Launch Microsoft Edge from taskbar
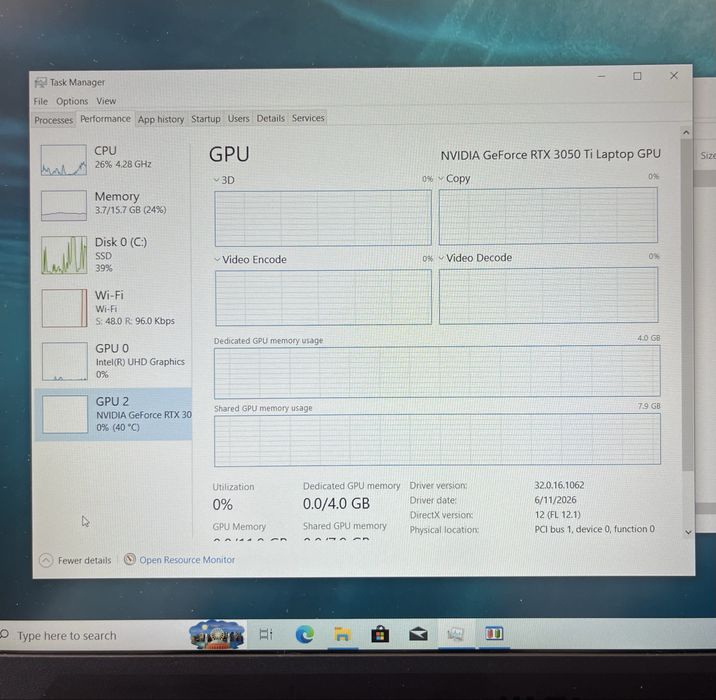Screen dimensions: 716x700 [x=305, y=634]
